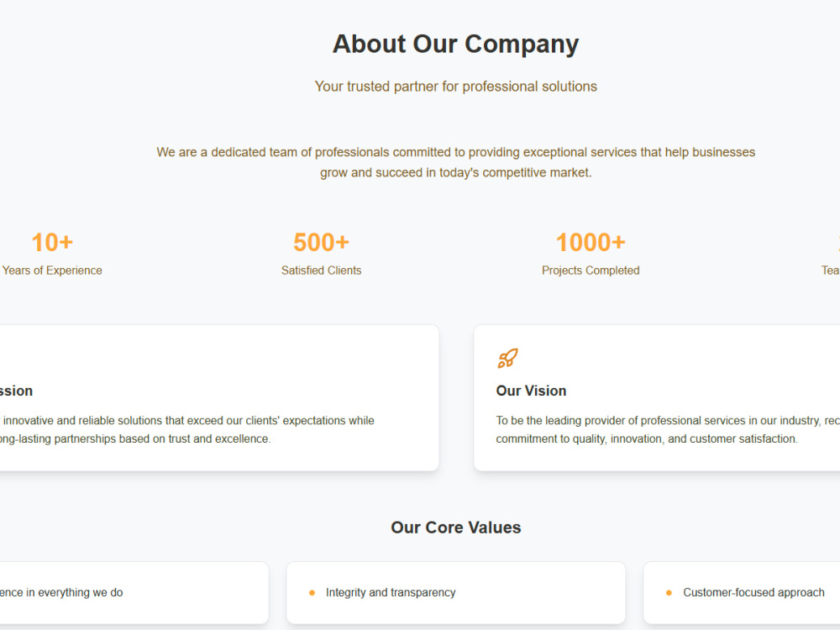Viewport: 840px width, 630px height.
Task: Click the orange bullet beside Customer-focused approach
Action: (669, 592)
